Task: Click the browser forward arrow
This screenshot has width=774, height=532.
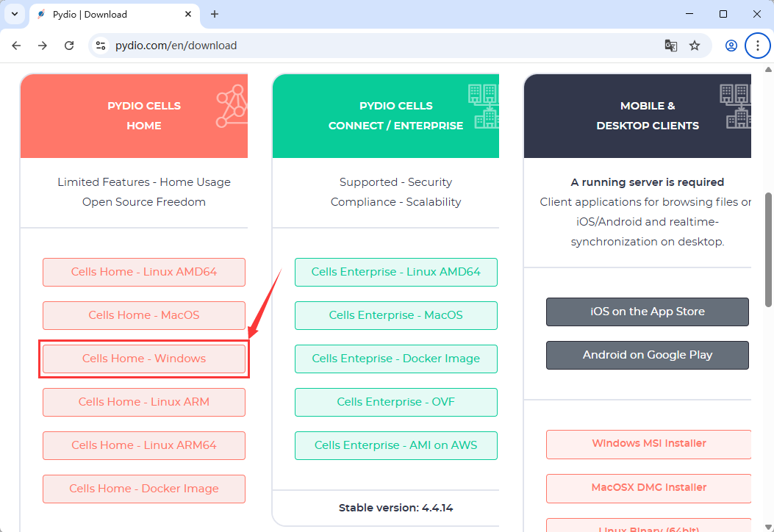Action: coord(43,46)
